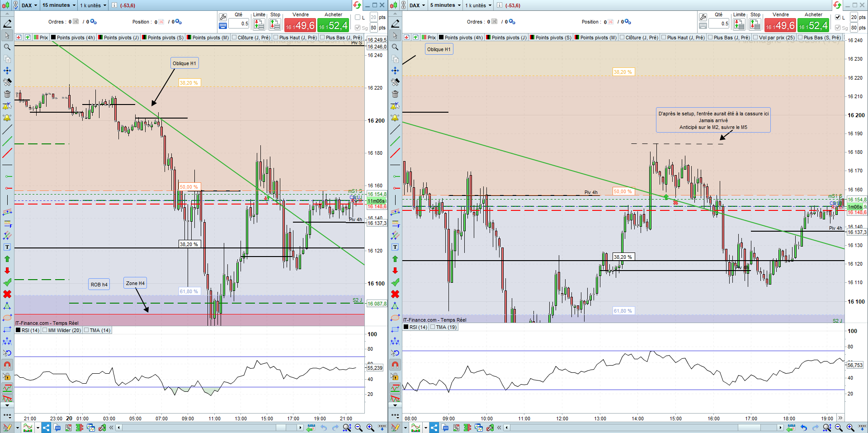Activate the magnifier zoom tool in 15-minute chart
Screen dimensions: 868x433
click(7, 47)
